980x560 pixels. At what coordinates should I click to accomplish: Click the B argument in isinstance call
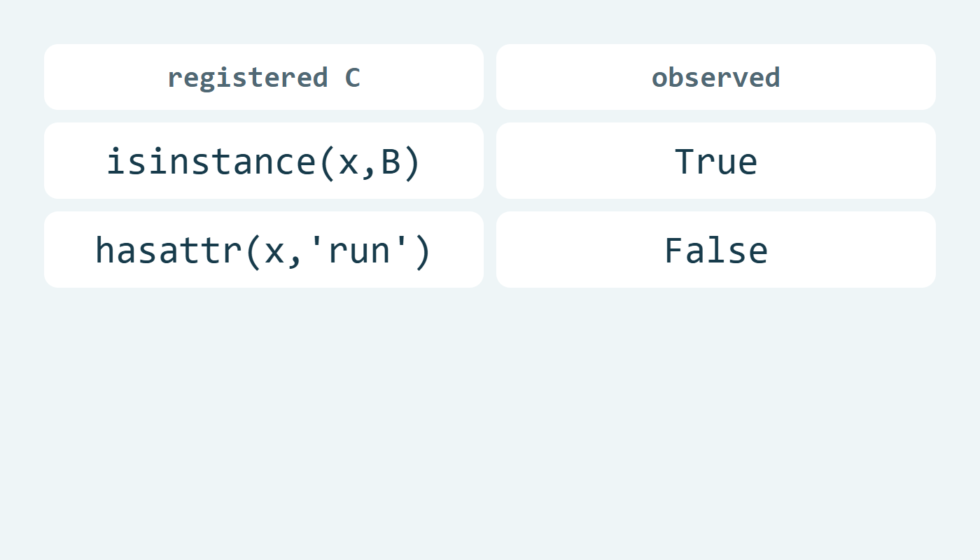(x=391, y=162)
